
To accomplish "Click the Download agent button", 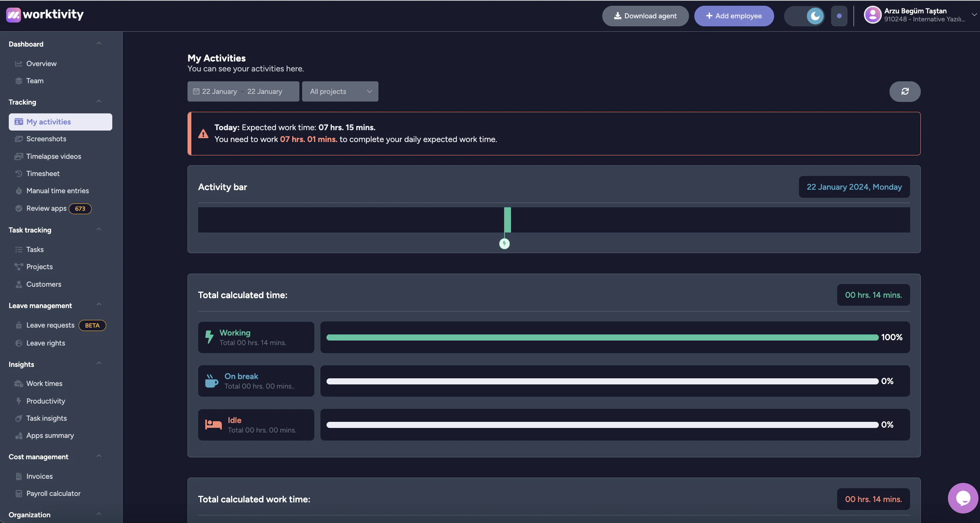I will 645,16.
